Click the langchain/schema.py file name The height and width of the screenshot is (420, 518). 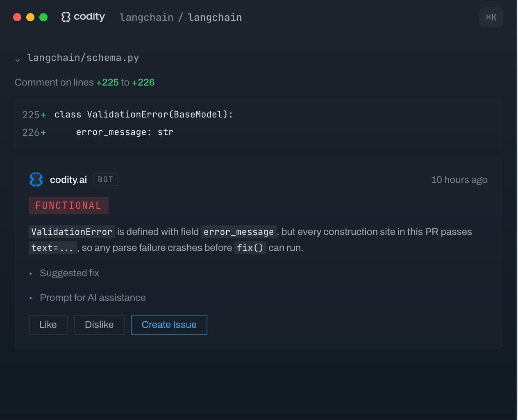click(83, 58)
